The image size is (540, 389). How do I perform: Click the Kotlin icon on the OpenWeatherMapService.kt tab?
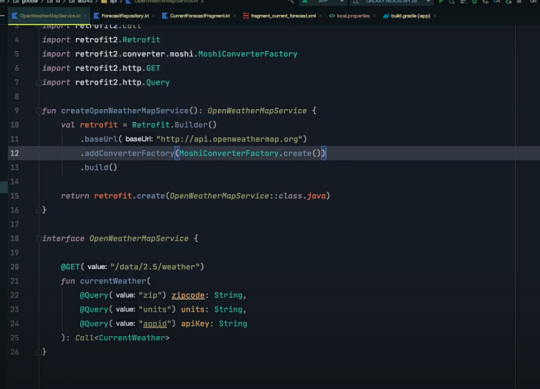coord(14,16)
